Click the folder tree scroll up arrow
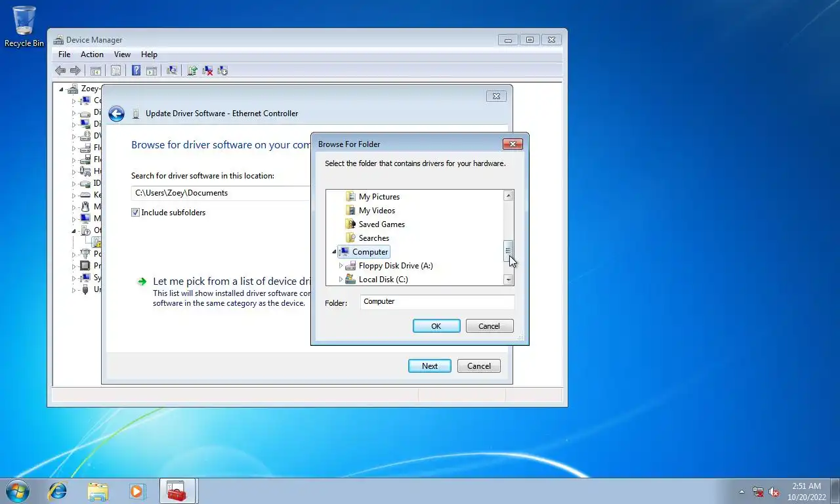 508,196
